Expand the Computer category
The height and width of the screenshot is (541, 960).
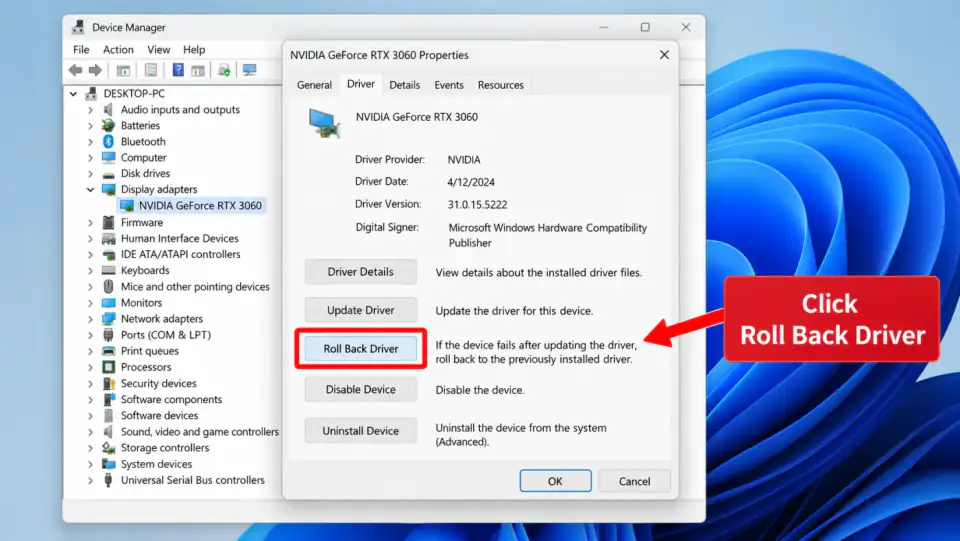coord(90,158)
